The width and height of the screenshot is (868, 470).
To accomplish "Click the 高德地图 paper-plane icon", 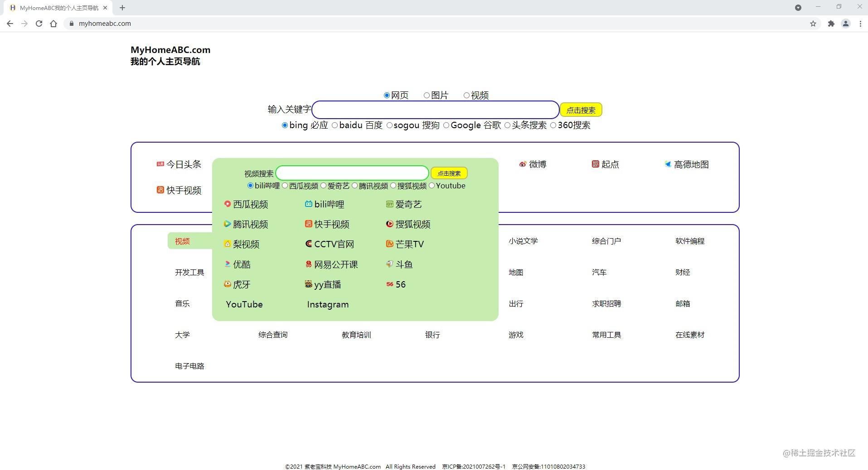I will point(668,164).
